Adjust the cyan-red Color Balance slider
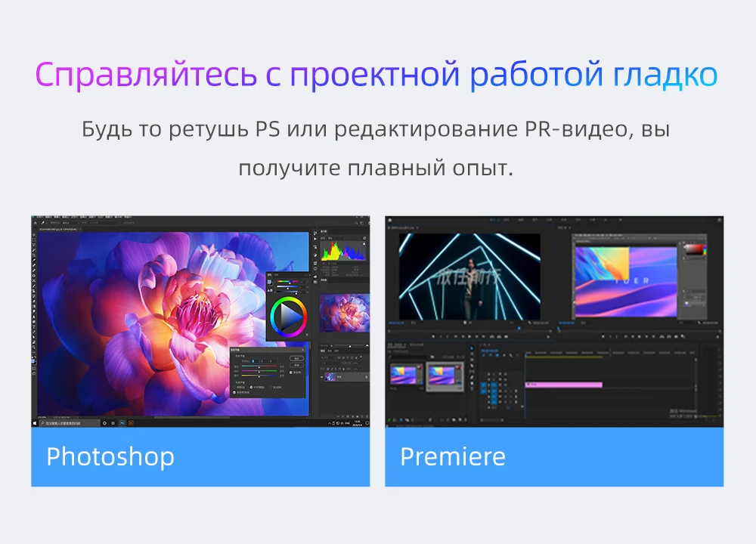 coord(259,366)
